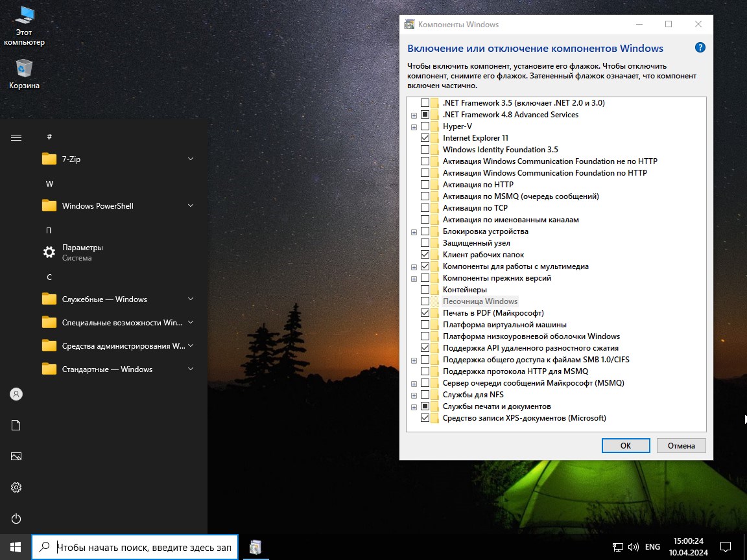Screen dimensions: 747x560
Task: Uncheck Печать в PDF (Майкрософт)
Action: [x=425, y=313]
